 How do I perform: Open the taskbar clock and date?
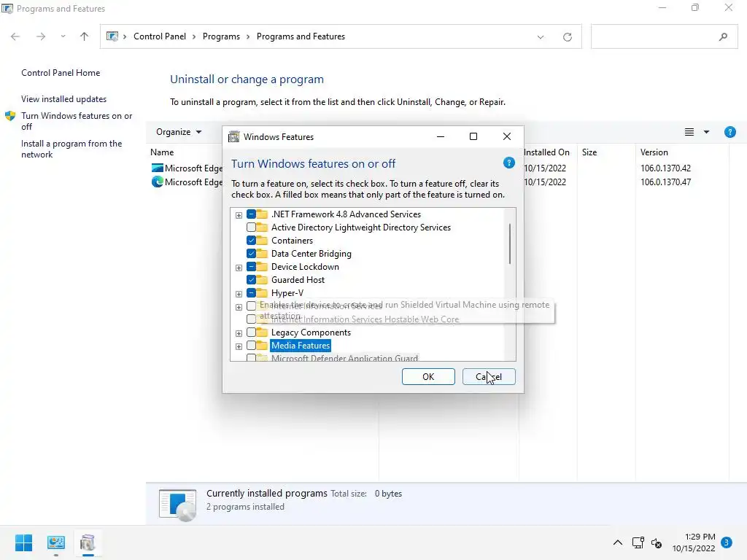[694, 542]
